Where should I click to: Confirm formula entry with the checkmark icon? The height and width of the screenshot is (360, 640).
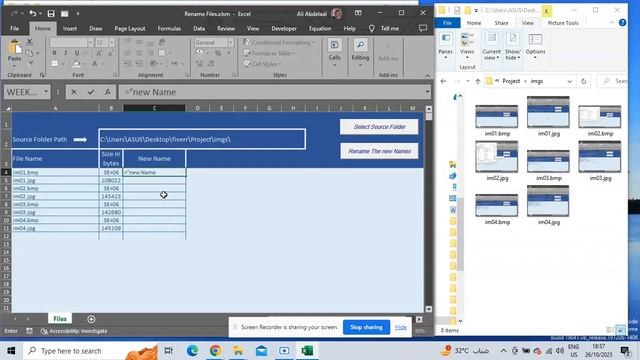click(91, 92)
